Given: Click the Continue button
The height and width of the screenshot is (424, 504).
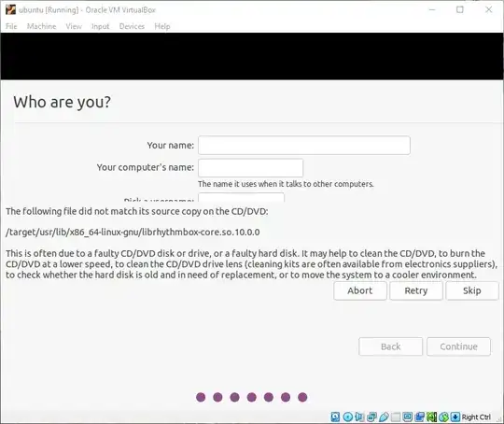Looking at the screenshot, I should click(458, 346).
